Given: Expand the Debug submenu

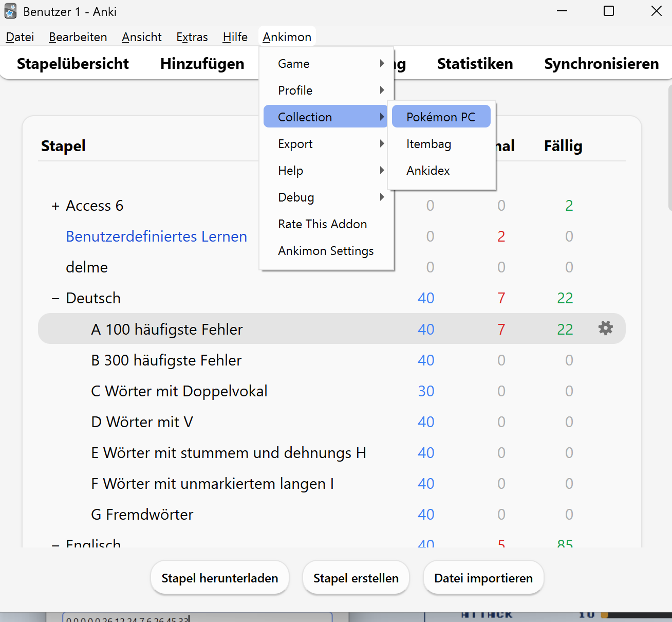Looking at the screenshot, I should (x=327, y=197).
